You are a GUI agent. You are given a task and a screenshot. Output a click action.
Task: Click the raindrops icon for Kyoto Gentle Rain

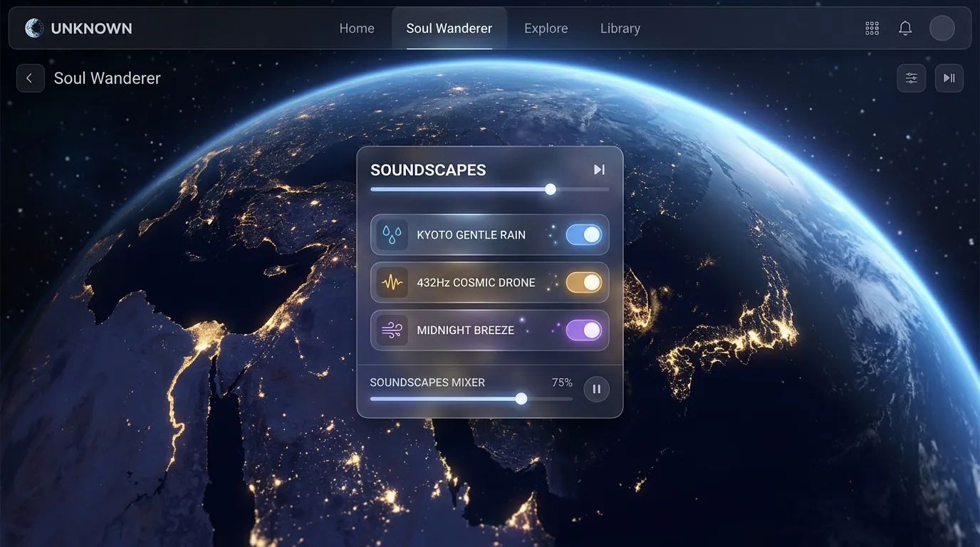point(392,234)
